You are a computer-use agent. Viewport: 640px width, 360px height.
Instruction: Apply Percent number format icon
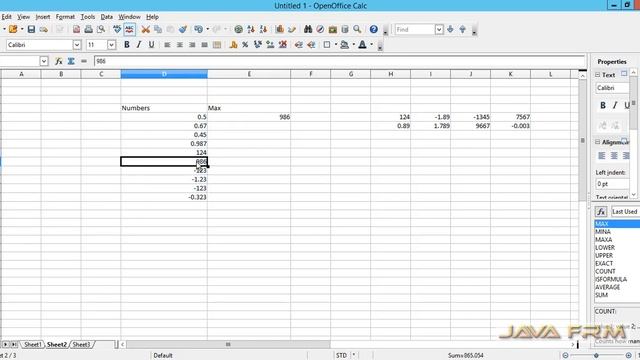click(x=245, y=45)
